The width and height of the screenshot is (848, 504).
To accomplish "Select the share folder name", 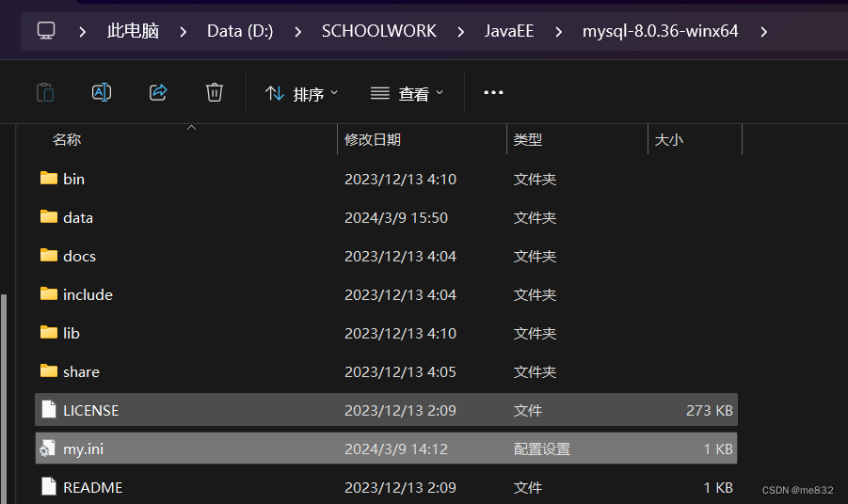I will pos(81,371).
